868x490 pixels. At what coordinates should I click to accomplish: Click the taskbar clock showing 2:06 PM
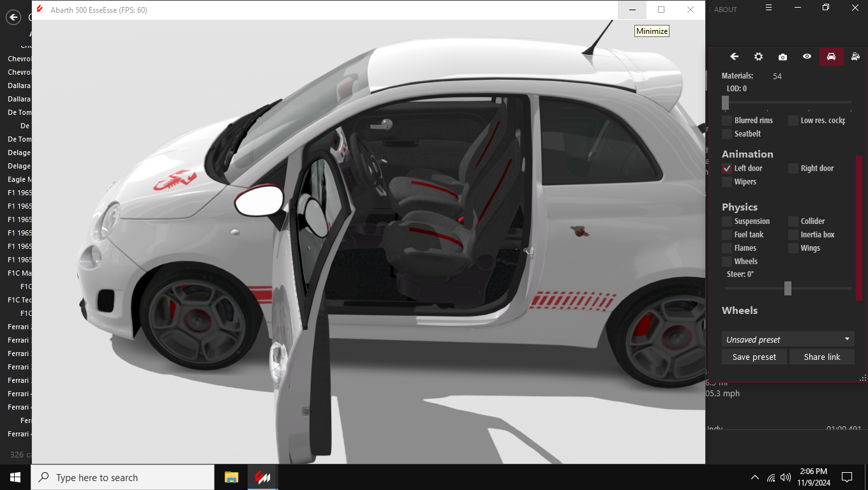click(813, 477)
